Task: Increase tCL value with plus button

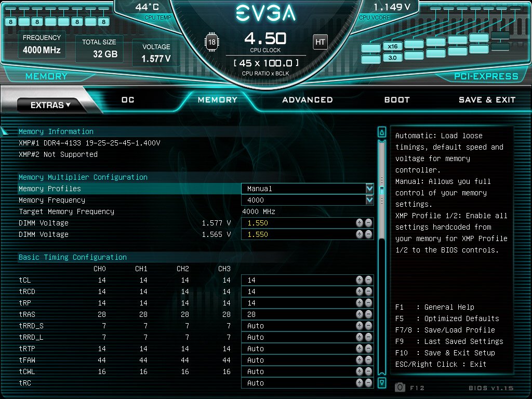Action: (360, 280)
